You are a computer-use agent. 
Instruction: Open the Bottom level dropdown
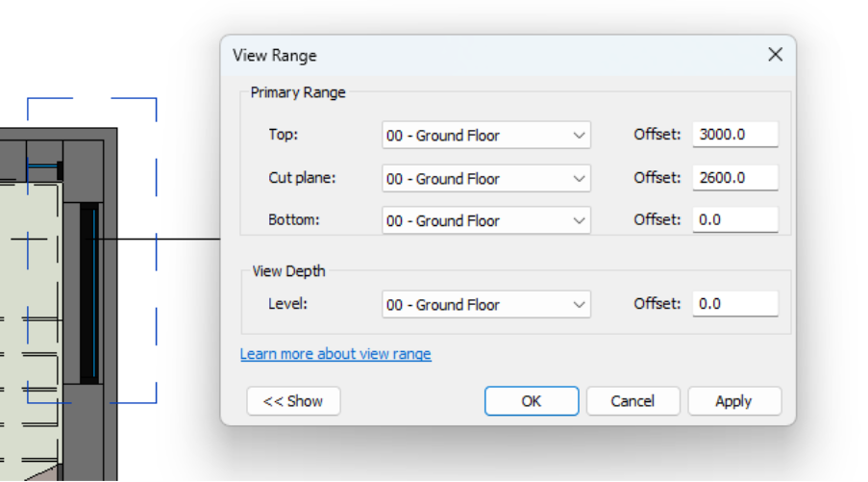[486, 220]
